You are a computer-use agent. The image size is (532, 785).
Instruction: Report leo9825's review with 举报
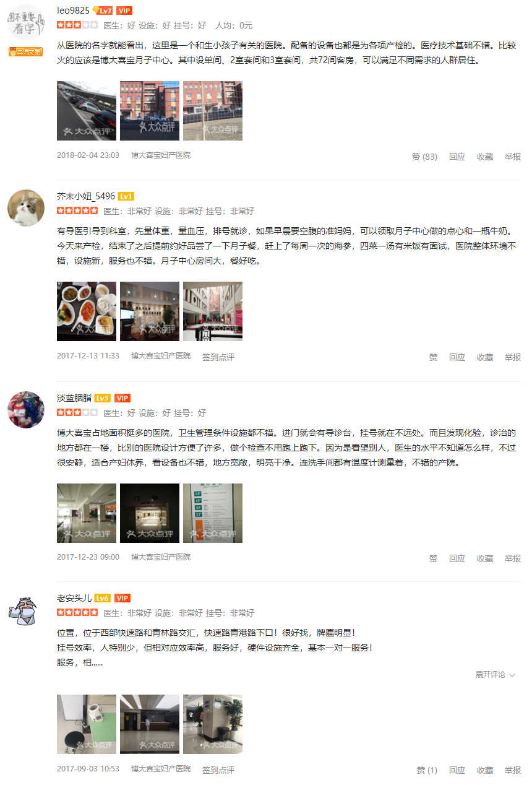point(513,157)
